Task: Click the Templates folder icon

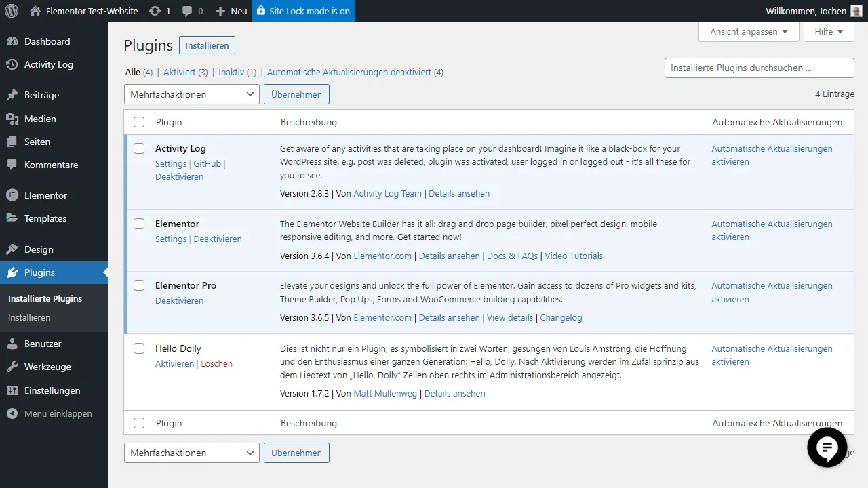Action: pos(12,218)
